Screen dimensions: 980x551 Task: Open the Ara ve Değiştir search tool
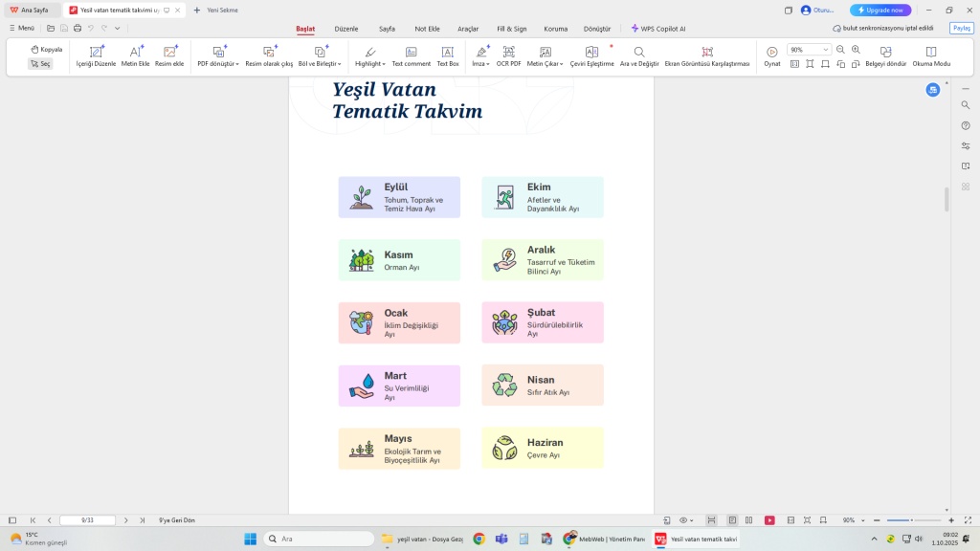click(x=638, y=52)
